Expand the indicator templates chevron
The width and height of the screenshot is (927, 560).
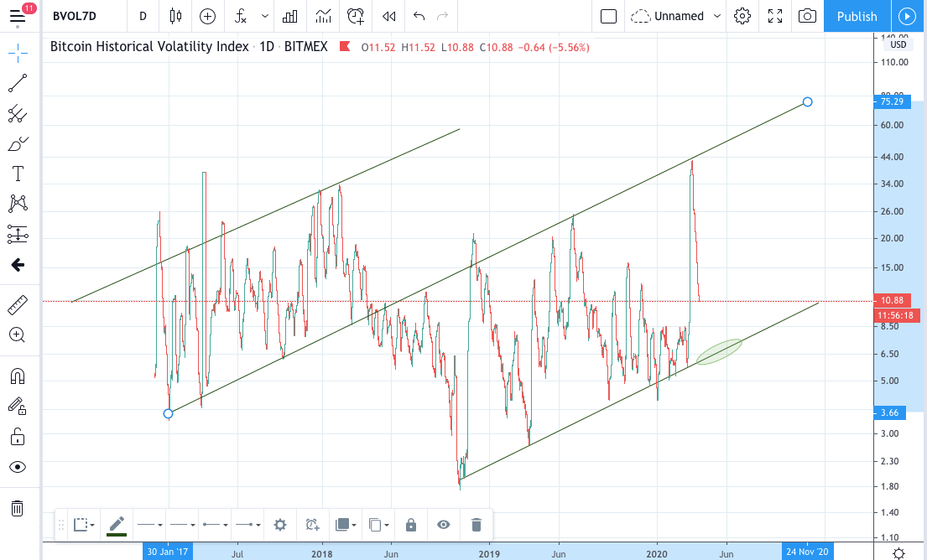pos(265,17)
